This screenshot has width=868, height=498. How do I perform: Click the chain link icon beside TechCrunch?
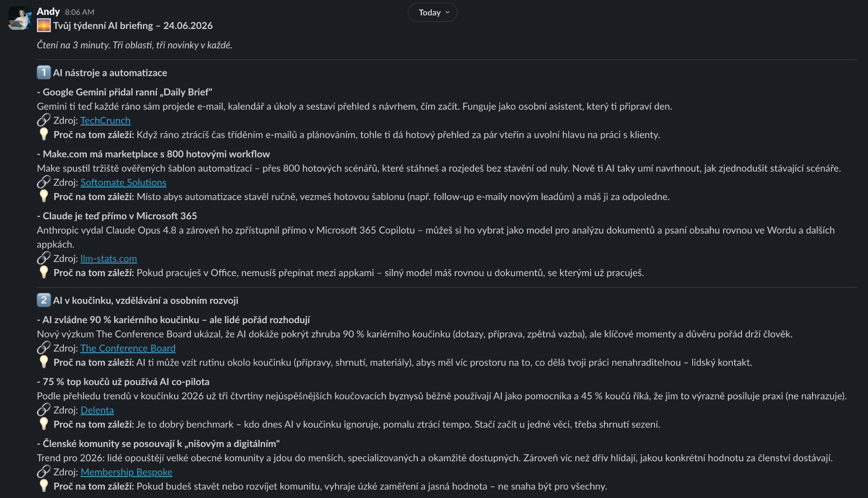[x=44, y=120]
